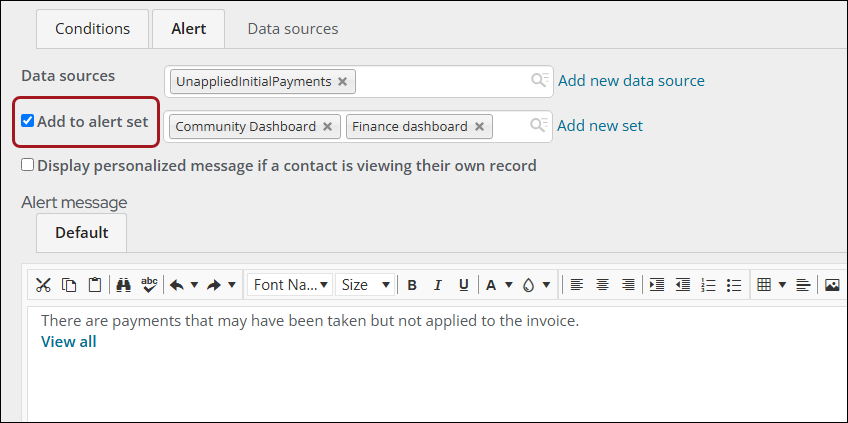Open the Data sources tab
848x423 pixels.
(293, 29)
